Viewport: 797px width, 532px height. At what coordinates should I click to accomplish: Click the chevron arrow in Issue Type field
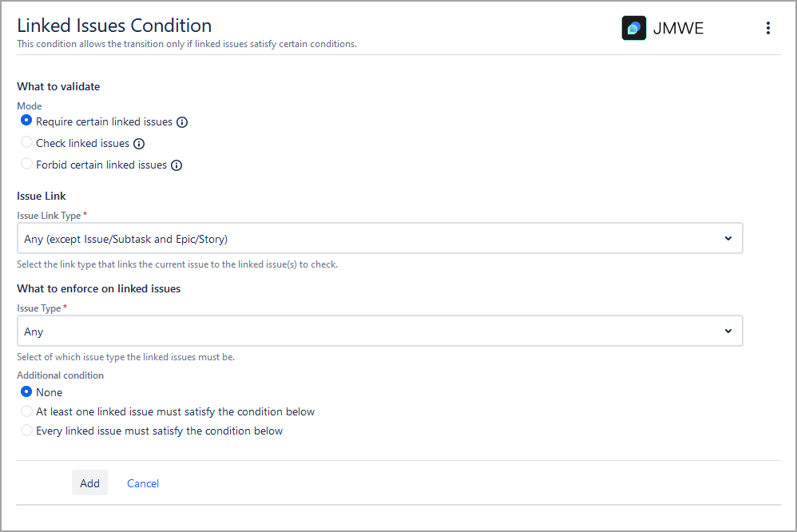(728, 331)
